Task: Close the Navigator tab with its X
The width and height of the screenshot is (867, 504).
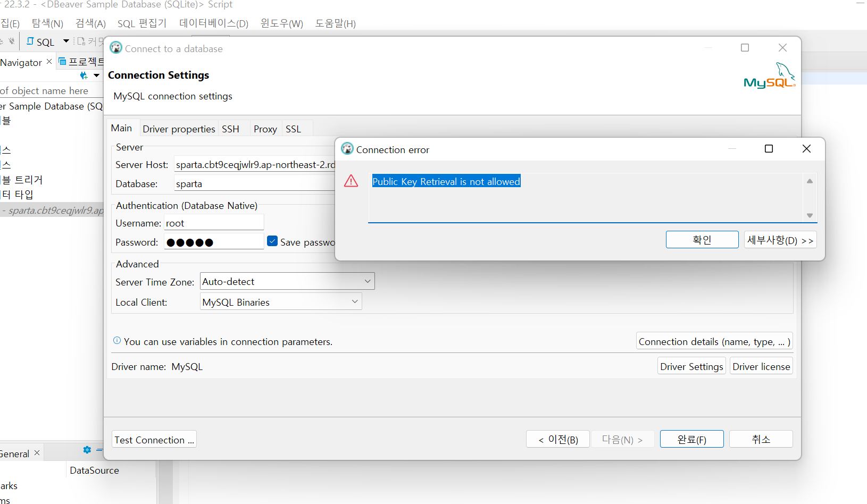Action: [49, 62]
